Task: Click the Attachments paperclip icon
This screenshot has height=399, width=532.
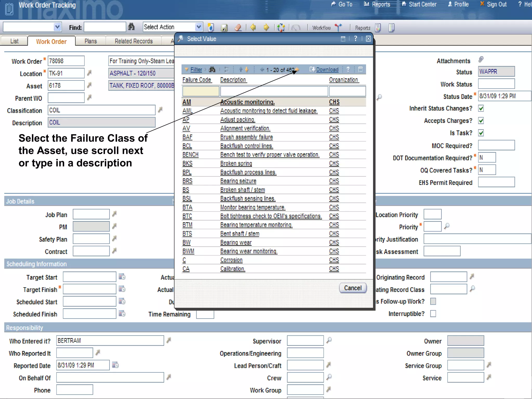Action: click(481, 59)
